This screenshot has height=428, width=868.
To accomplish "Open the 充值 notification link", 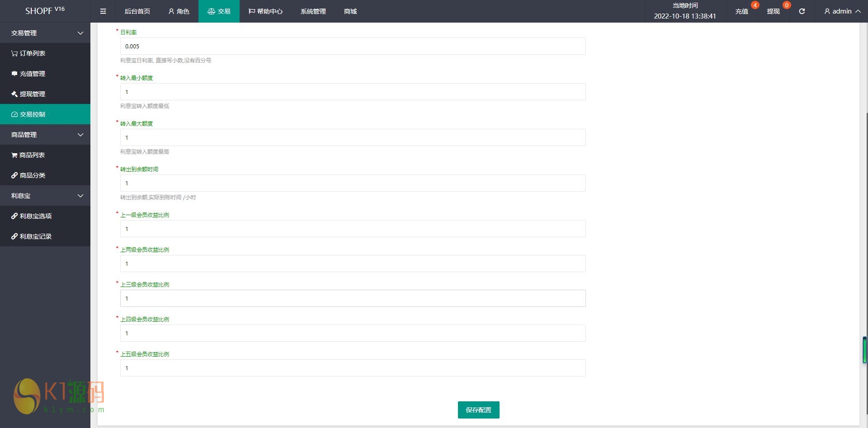I will tap(741, 11).
